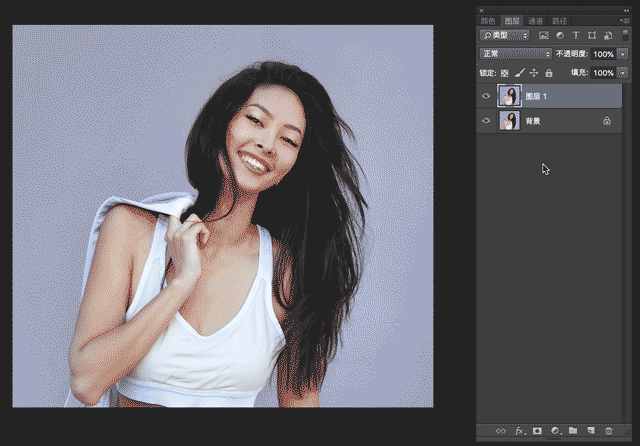Click the type layer filter icon
Image resolution: width=640 pixels, height=446 pixels.
tap(576, 36)
